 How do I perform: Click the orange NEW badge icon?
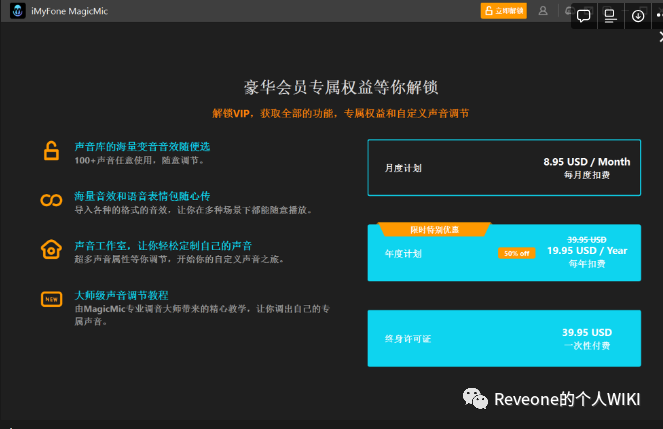click(51, 299)
